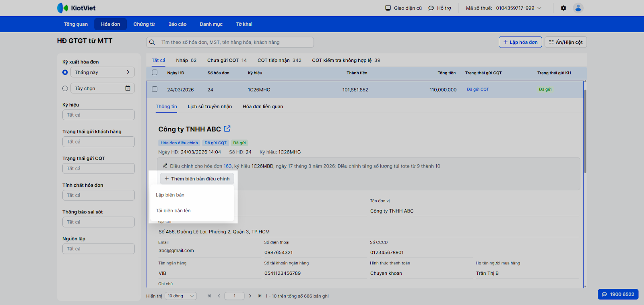Open the Thông báo sai sót filter
The image size is (644, 305).
tap(99, 222)
